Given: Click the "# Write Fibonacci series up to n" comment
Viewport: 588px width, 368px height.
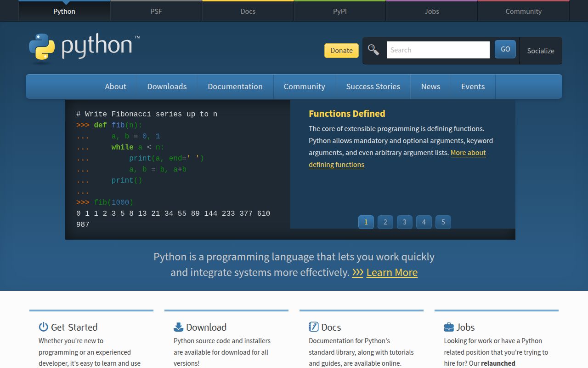Looking at the screenshot, I should pyautogui.click(x=147, y=114).
